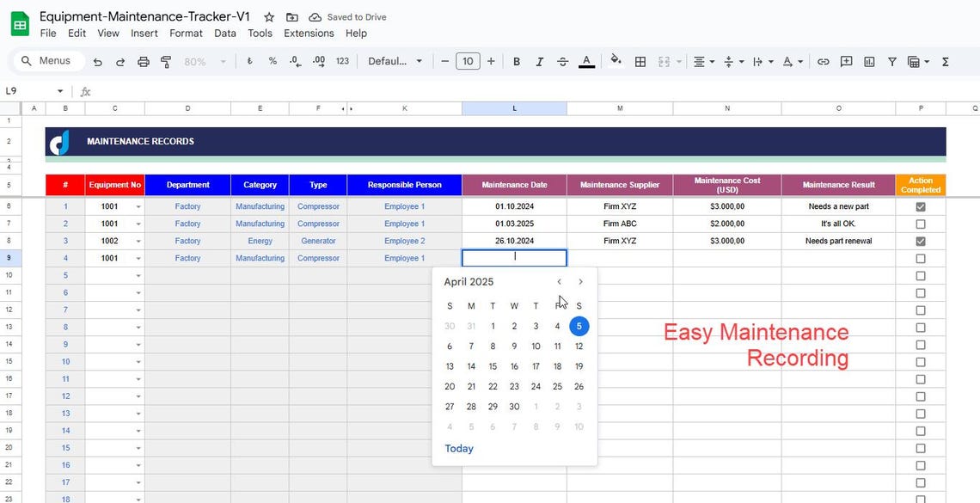Open the Extensions menu
Viewport: 980px width, 503px height.
pos(309,34)
